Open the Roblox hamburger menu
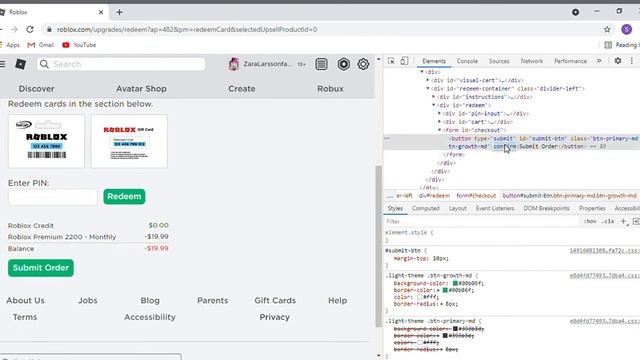Image resolution: width=640 pixels, height=360 pixels. pos(2,64)
